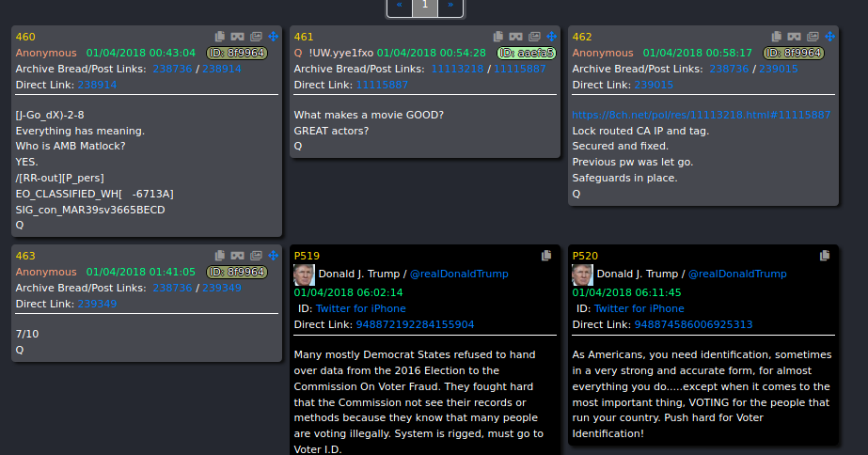Open Direct Link 948874586006925313
The width and height of the screenshot is (868, 455).
(694, 324)
